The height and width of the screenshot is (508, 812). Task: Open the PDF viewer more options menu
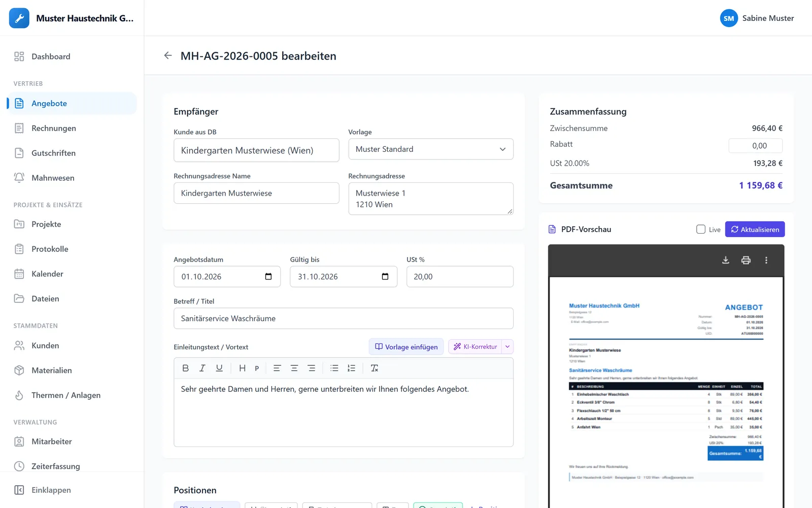[766, 260]
